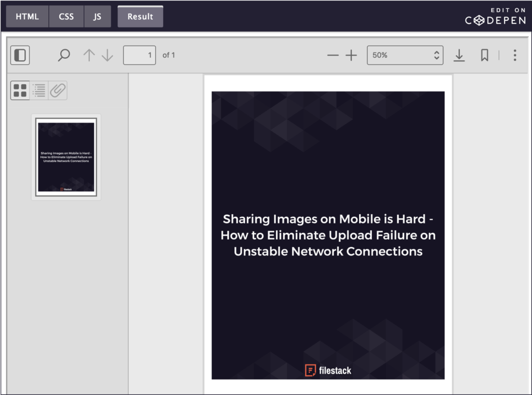
Task: Open the more tools menu
Action: 515,55
